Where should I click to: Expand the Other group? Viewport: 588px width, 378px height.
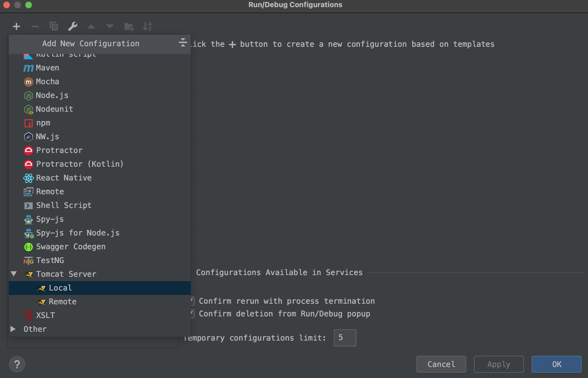coord(13,329)
